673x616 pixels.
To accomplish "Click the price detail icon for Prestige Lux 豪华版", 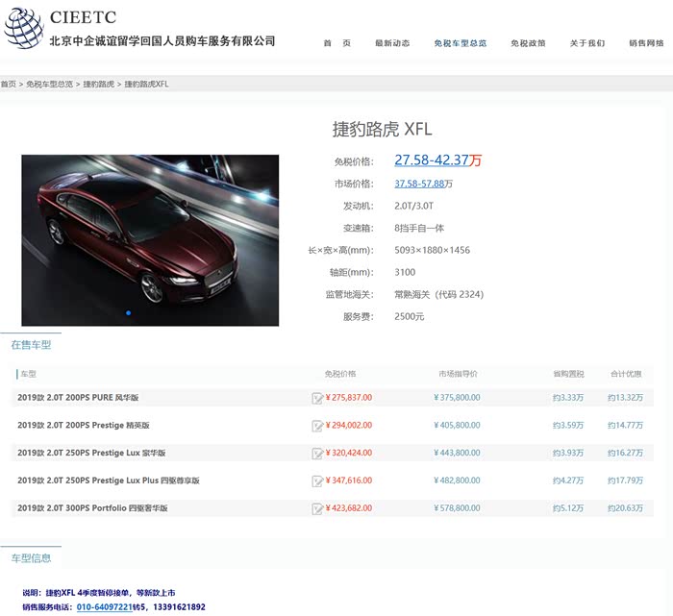I will pyautogui.click(x=317, y=454).
